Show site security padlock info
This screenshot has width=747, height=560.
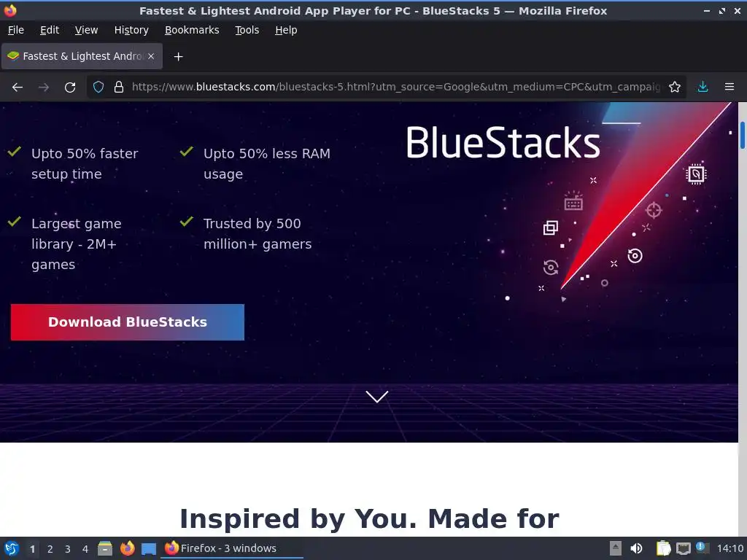click(119, 87)
